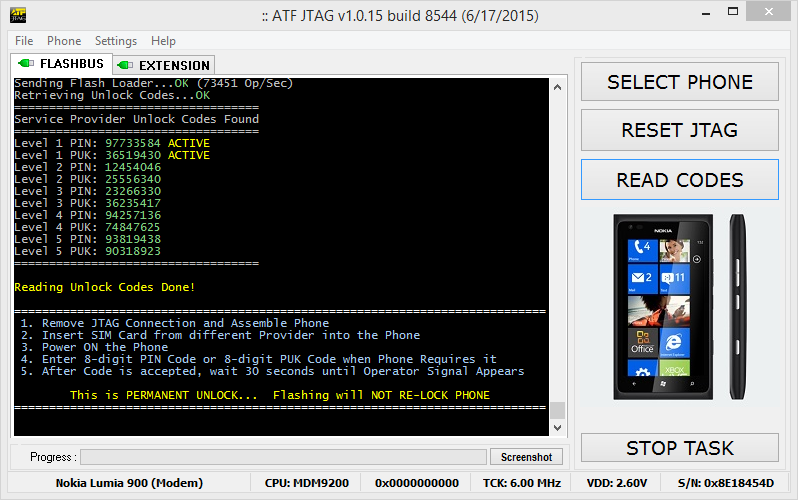Viewport: 798px width, 500px height.
Task: Click Level 1 PUK code 36519430
Action: pyautogui.click(x=133, y=155)
